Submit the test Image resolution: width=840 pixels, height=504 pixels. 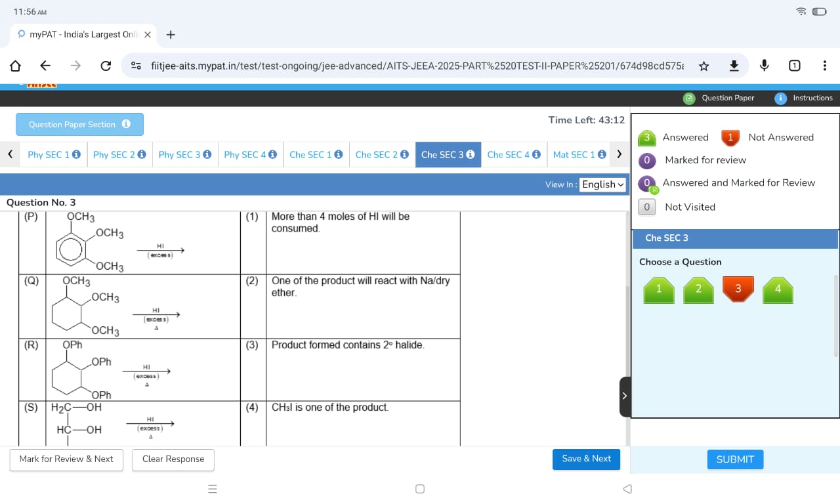[735, 459]
